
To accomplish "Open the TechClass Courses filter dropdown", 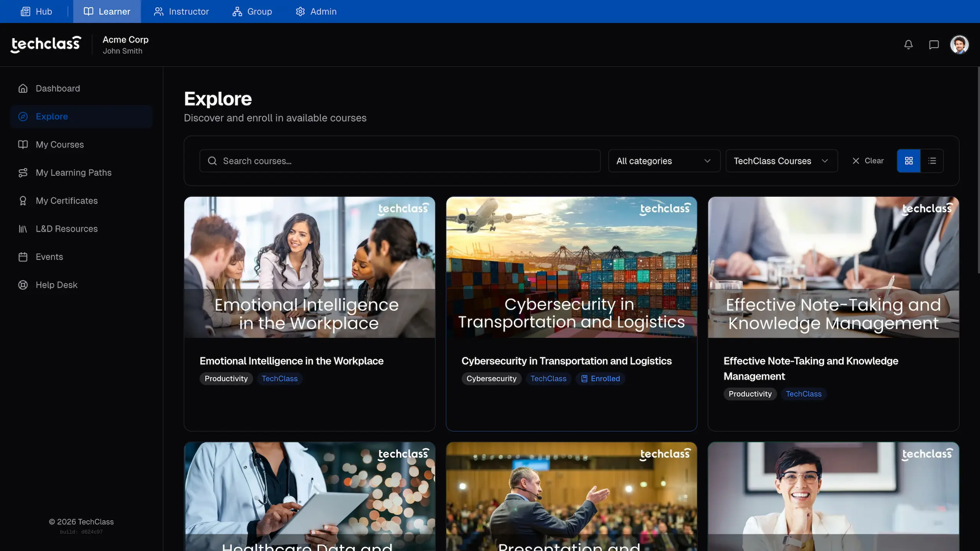I will 781,161.
